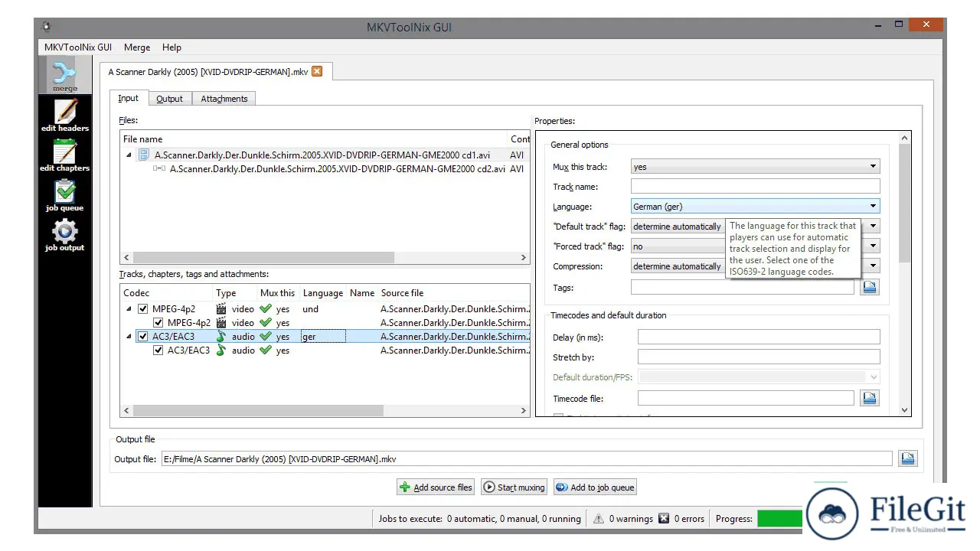Open the Merge menu

(137, 47)
